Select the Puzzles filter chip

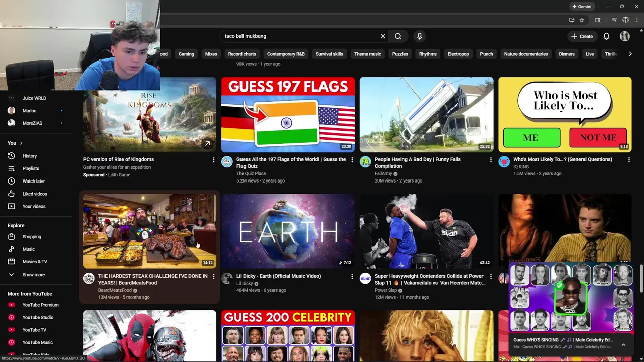pyautogui.click(x=400, y=54)
